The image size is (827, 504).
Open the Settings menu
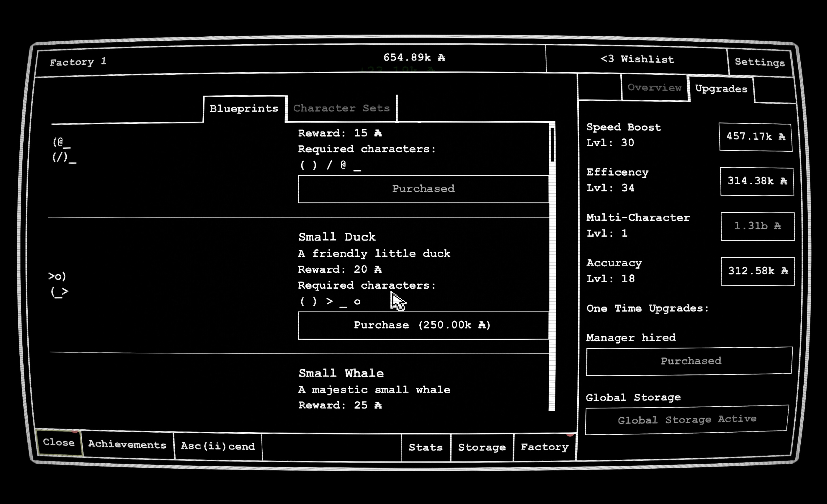coord(760,62)
